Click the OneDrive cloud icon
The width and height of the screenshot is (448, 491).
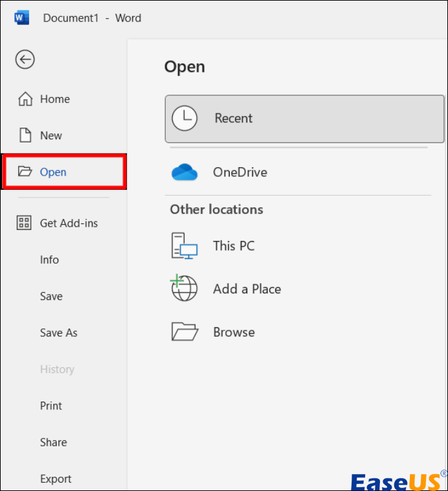(185, 172)
